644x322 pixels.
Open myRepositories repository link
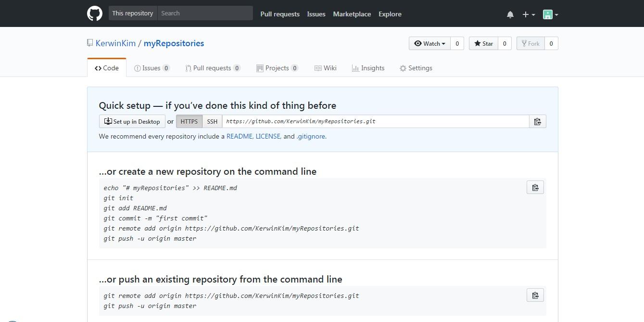(174, 43)
